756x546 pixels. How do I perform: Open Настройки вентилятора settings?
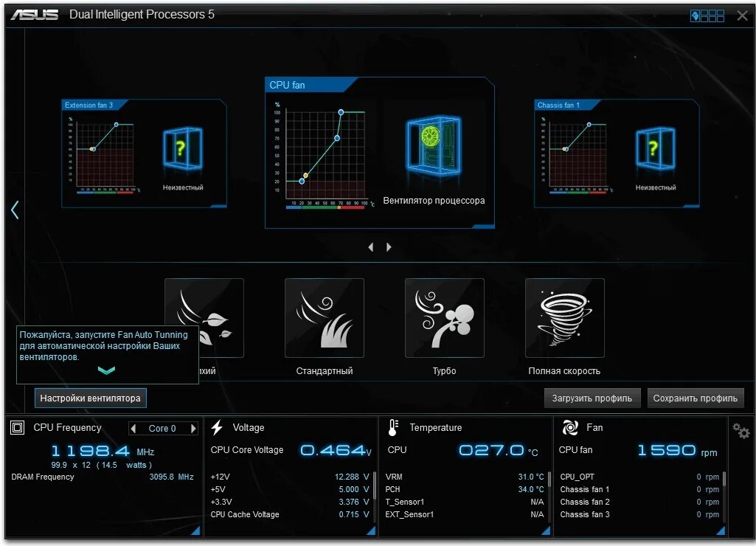91,398
